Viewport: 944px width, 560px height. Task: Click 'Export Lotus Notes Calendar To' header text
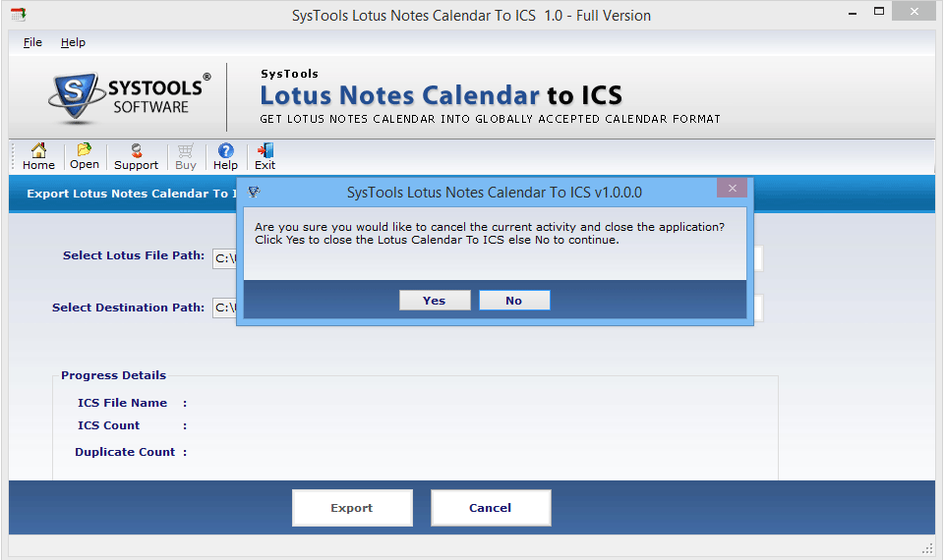[x=131, y=194]
